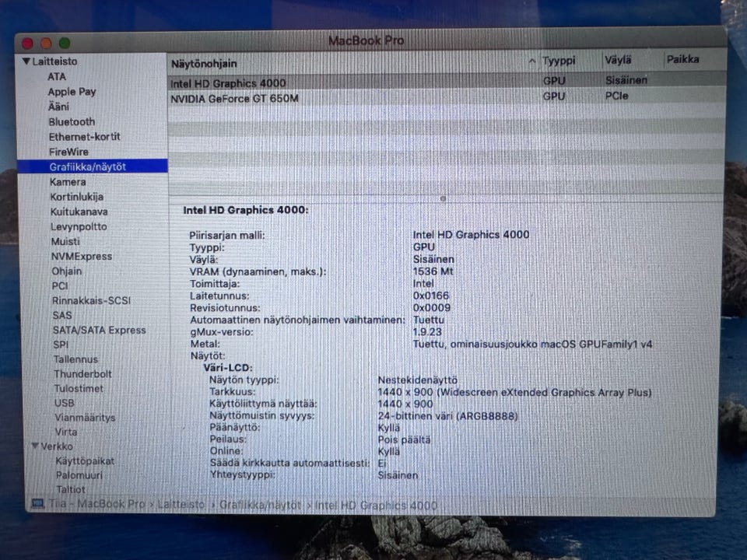Open Rinnakkais-SCSI in the sidebar
This screenshot has height=560, width=747.
(x=91, y=300)
